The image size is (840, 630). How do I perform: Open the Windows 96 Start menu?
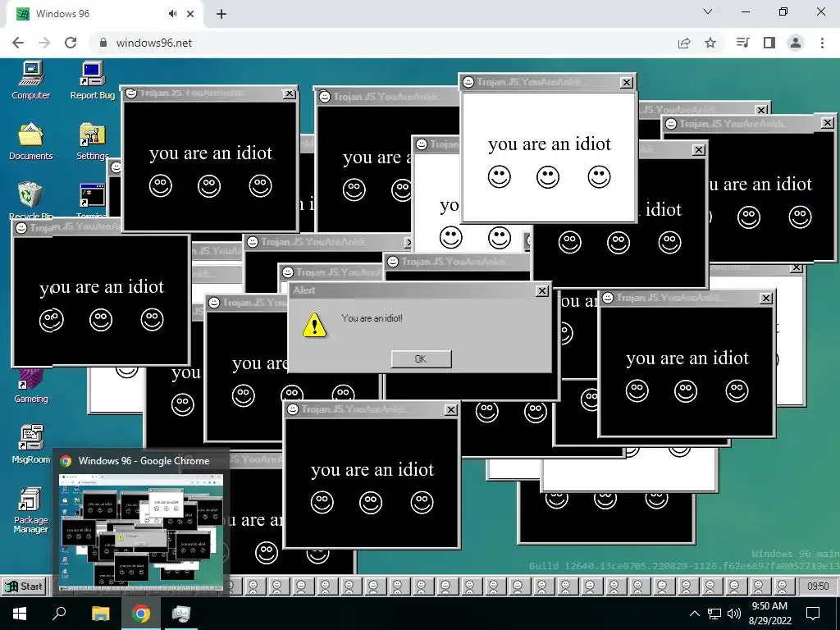point(24,586)
